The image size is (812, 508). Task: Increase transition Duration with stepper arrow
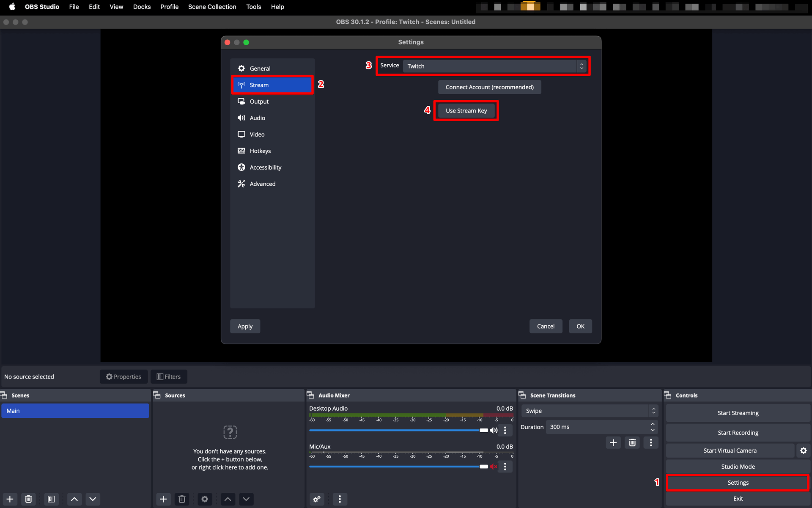tap(653, 424)
